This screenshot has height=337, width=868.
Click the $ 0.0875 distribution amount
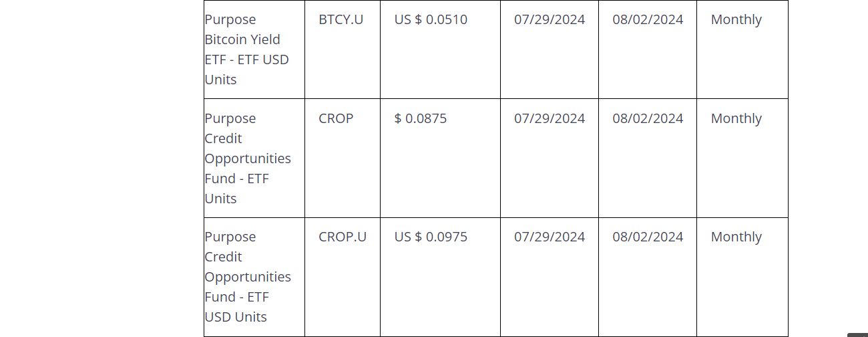tap(420, 118)
